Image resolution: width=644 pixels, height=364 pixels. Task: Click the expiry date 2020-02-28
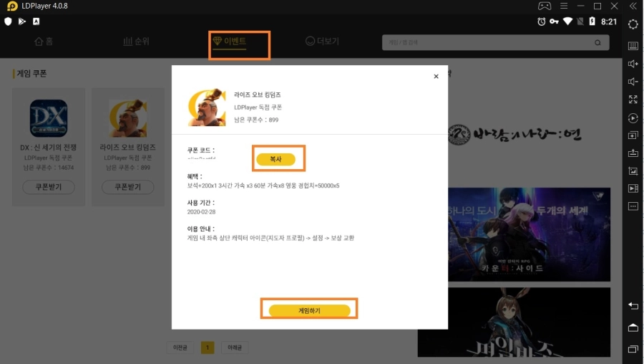pos(201,212)
